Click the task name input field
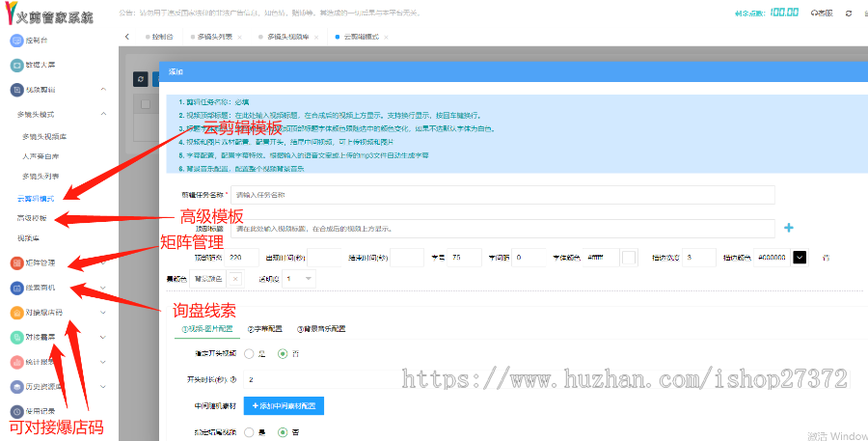The width and height of the screenshot is (868, 441). [x=502, y=194]
